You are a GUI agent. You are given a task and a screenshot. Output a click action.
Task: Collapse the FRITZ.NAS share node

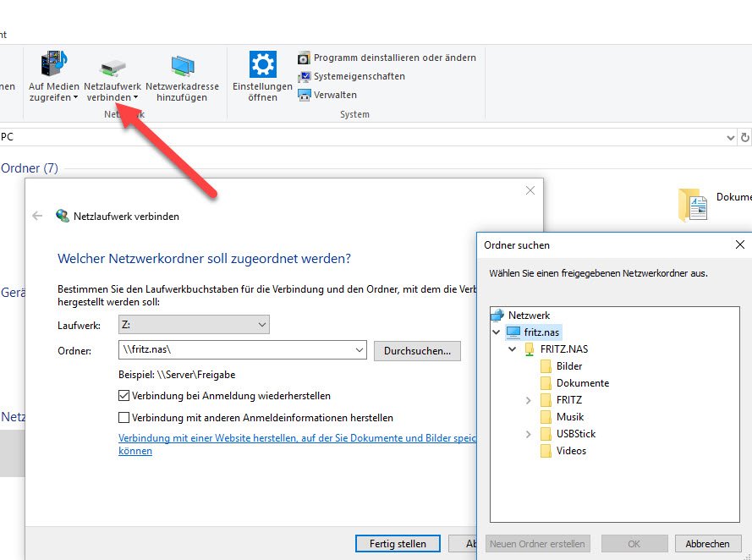[513, 349]
